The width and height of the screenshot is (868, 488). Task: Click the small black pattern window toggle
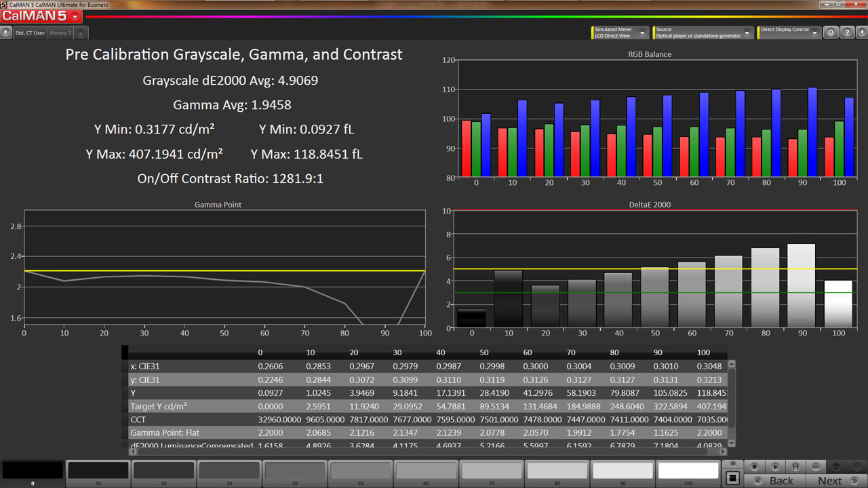pyautogui.click(x=732, y=479)
